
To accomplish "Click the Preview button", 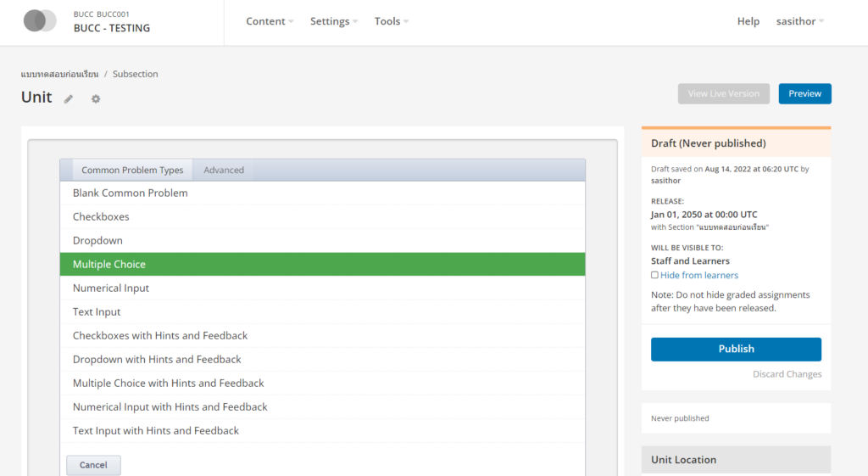I will [x=804, y=93].
